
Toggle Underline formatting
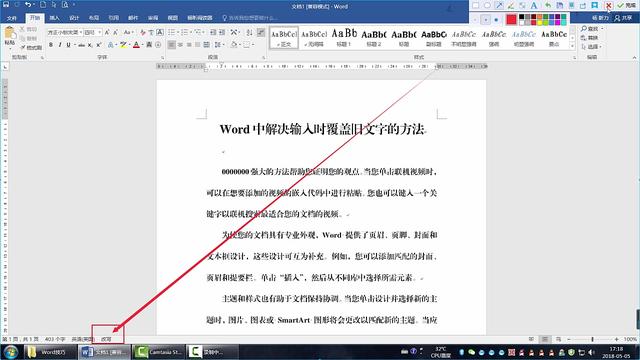click(x=68, y=44)
